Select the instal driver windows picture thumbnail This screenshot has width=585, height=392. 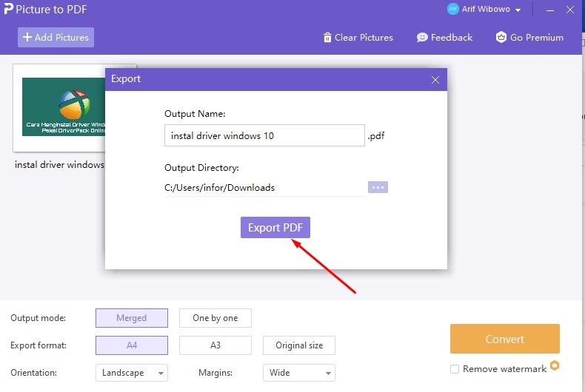(x=64, y=107)
